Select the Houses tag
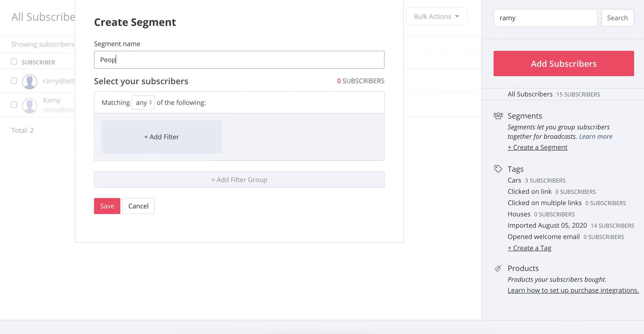The image size is (644, 334). click(x=519, y=214)
